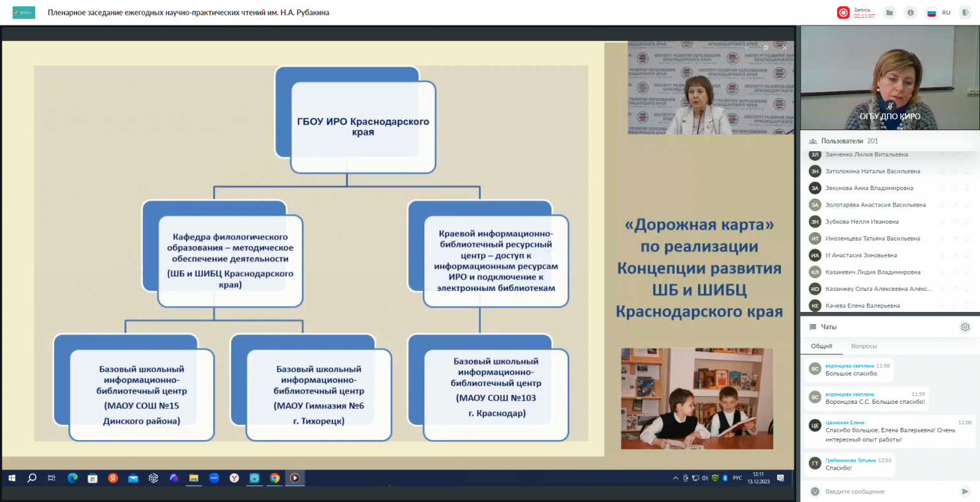Open Google Chrome from the taskbar
The width and height of the screenshot is (980, 502).
tap(274, 478)
